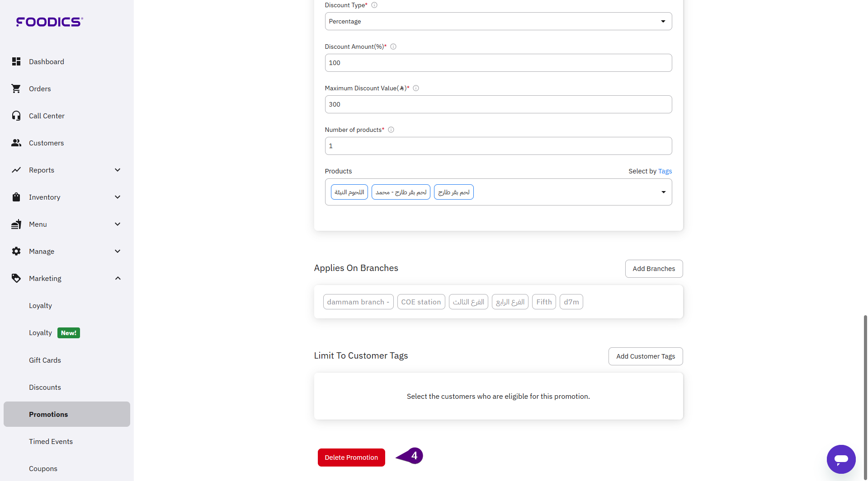The width and height of the screenshot is (868, 481).
Task: Click the Foodics logo
Action: point(50,22)
